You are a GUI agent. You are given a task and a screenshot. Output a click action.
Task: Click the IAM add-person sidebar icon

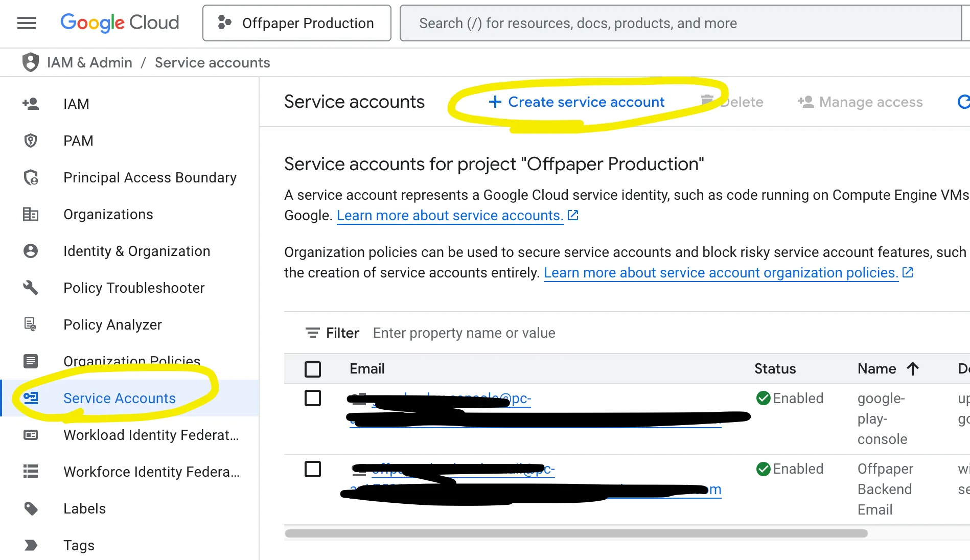(31, 104)
